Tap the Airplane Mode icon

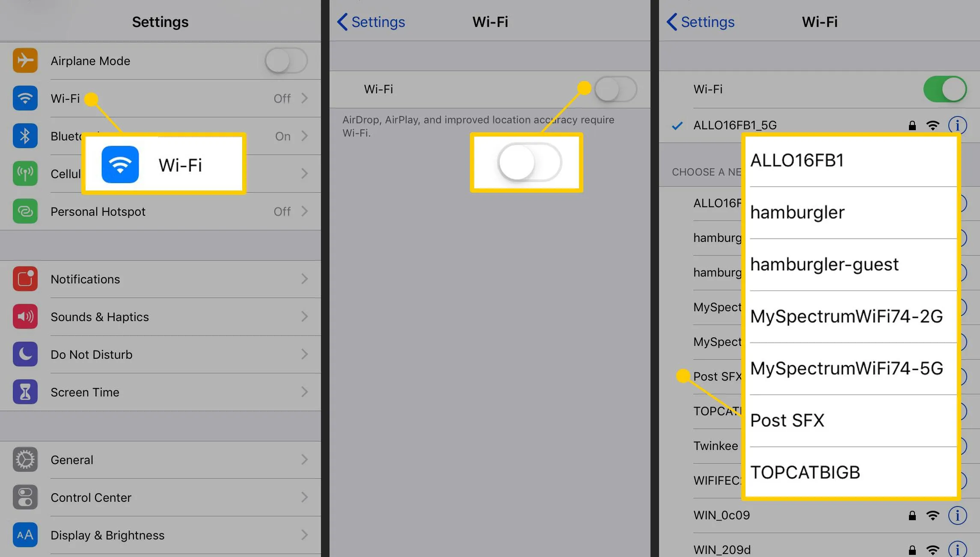(x=26, y=60)
